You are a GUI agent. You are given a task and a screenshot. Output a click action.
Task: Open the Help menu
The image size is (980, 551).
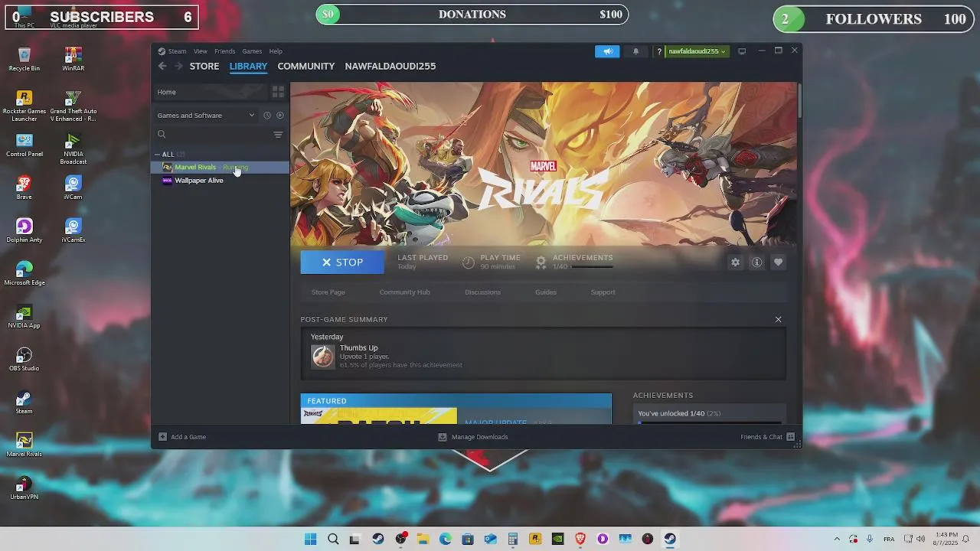pyautogui.click(x=276, y=51)
